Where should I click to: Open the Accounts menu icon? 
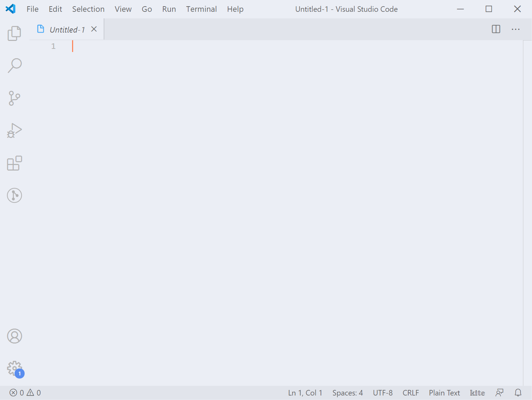coord(14,336)
